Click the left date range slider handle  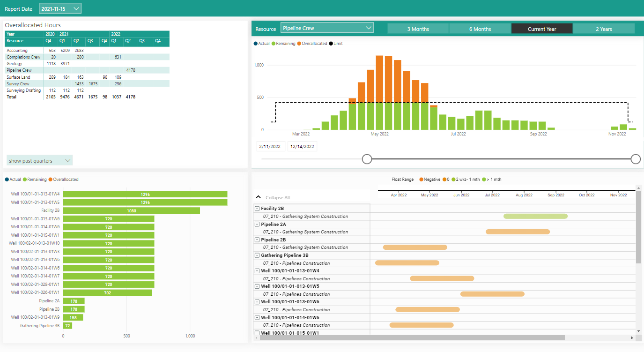point(367,159)
